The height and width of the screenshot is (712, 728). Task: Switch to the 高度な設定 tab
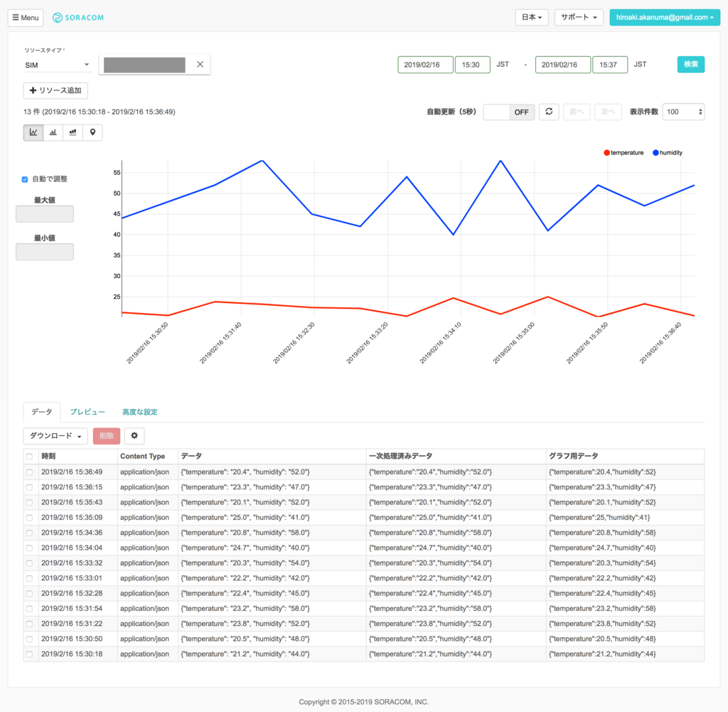pos(140,412)
